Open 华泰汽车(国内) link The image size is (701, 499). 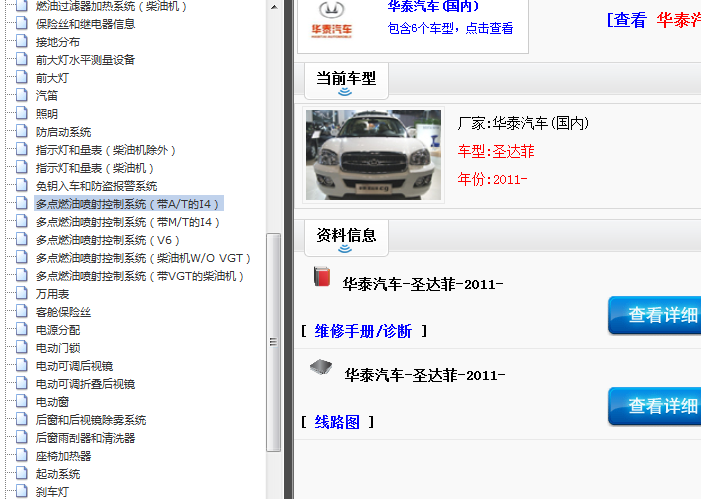433,6
